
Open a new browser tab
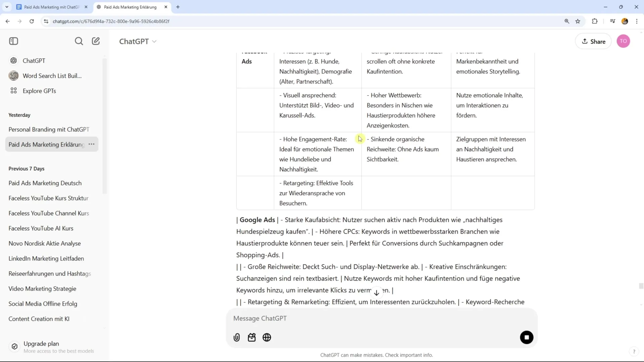pos(178,7)
